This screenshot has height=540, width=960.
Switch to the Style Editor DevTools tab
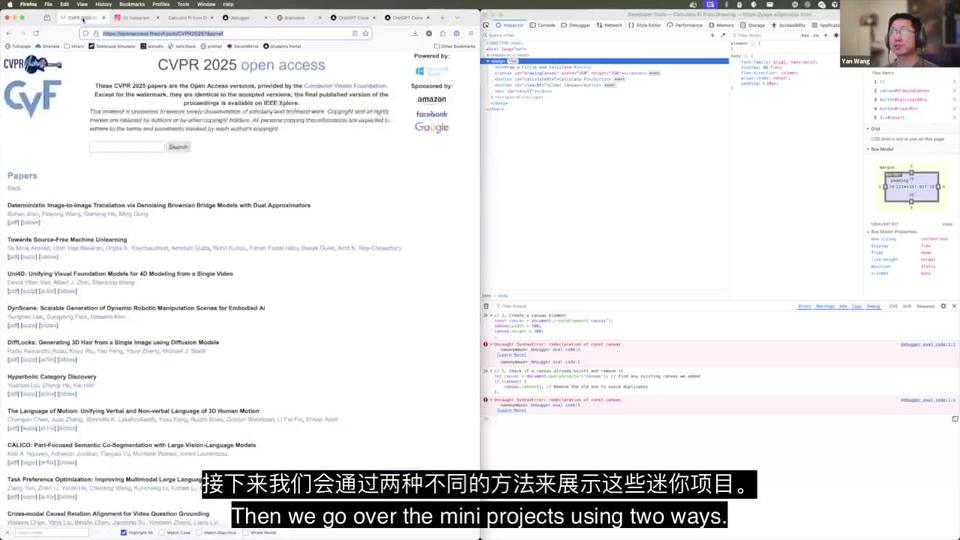tap(645, 25)
